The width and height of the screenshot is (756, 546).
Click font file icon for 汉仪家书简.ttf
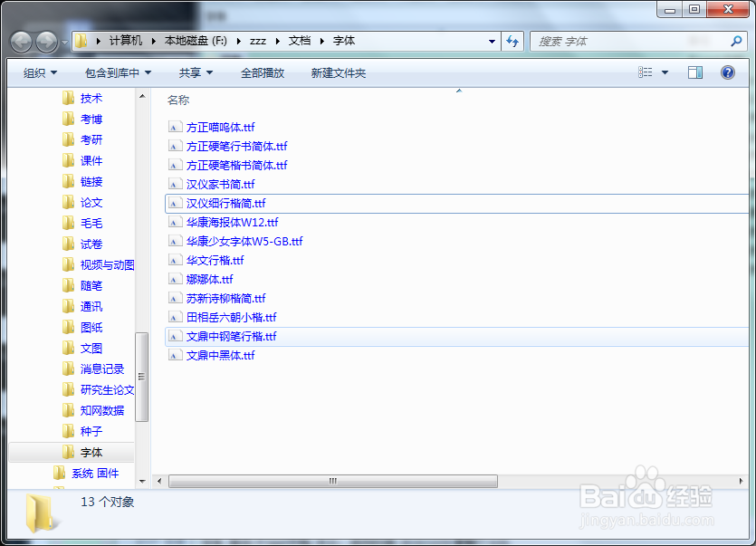click(175, 184)
